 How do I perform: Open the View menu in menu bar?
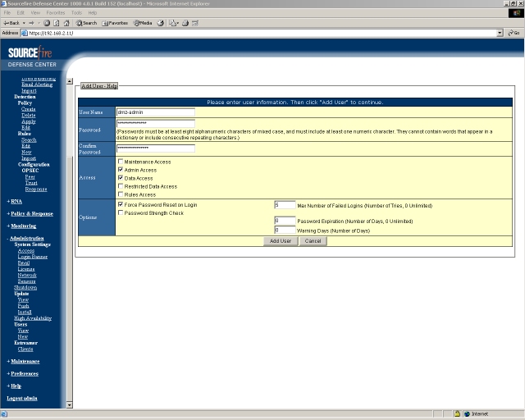pyautogui.click(x=35, y=13)
